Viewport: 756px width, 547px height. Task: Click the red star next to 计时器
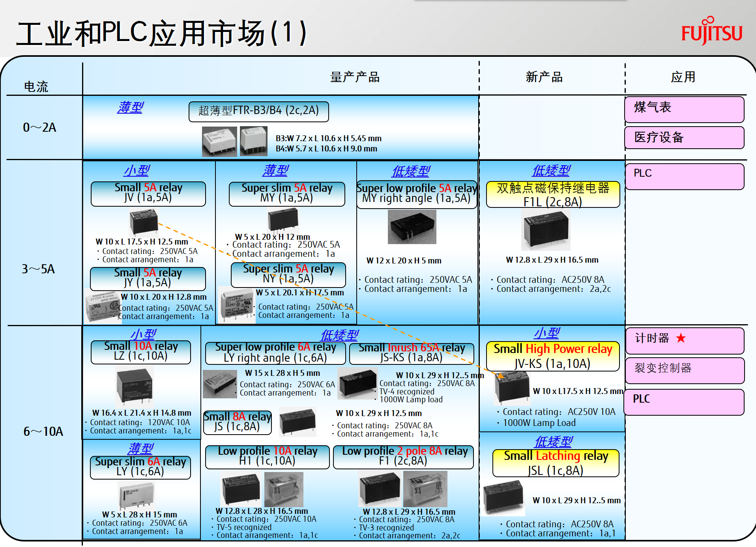point(681,338)
